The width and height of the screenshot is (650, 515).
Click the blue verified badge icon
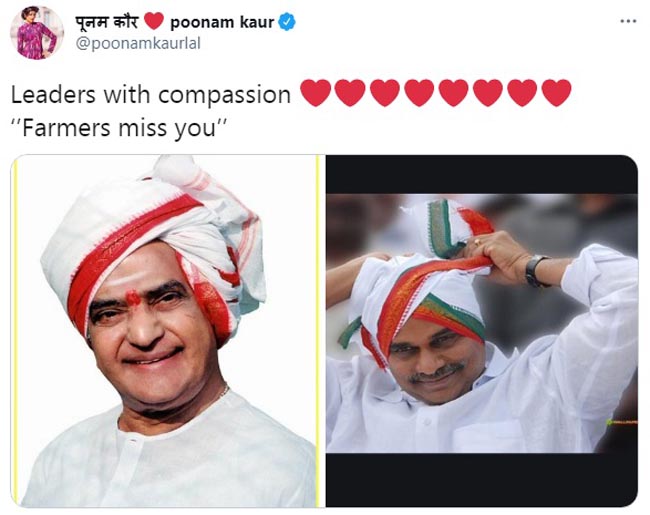point(286,22)
